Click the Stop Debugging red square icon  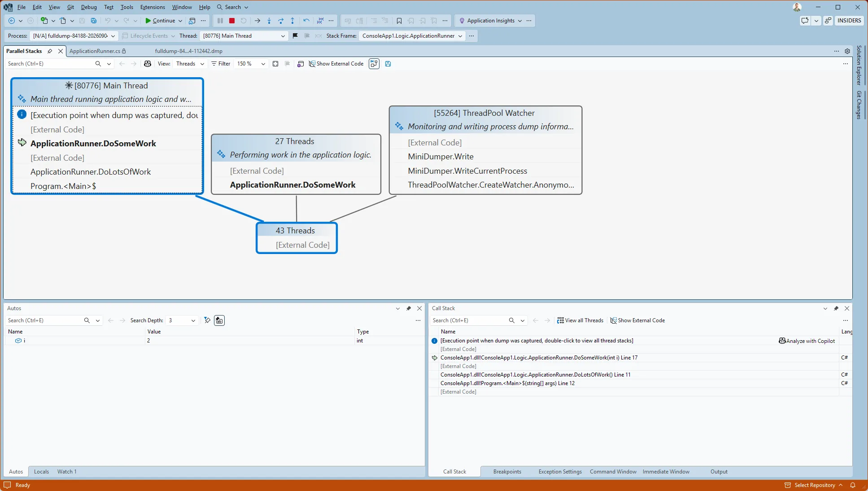pyautogui.click(x=232, y=21)
